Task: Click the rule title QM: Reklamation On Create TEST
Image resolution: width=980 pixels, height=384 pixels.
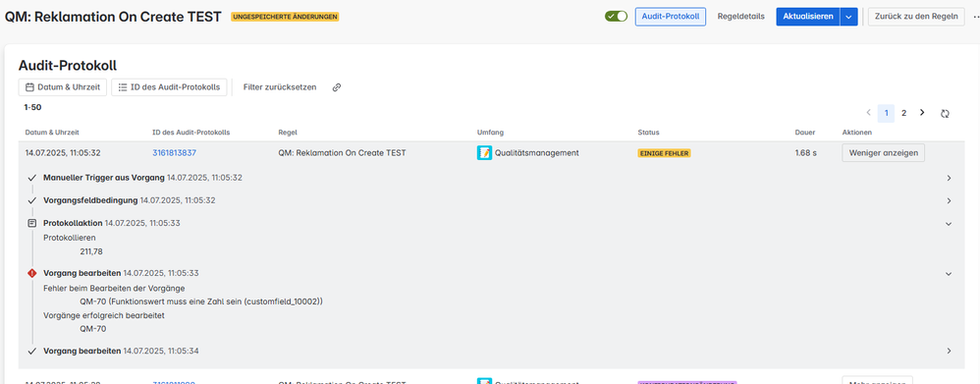Action: click(x=113, y=17)
